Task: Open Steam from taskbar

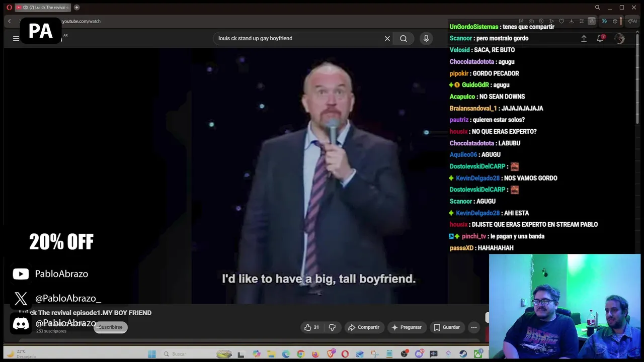Action: click(463, 354)
